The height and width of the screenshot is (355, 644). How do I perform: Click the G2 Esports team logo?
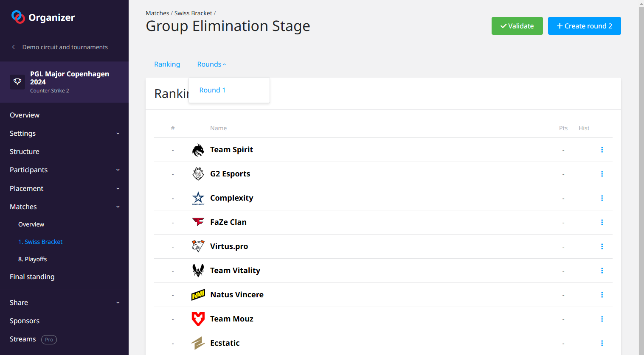(x=198, y=174)
